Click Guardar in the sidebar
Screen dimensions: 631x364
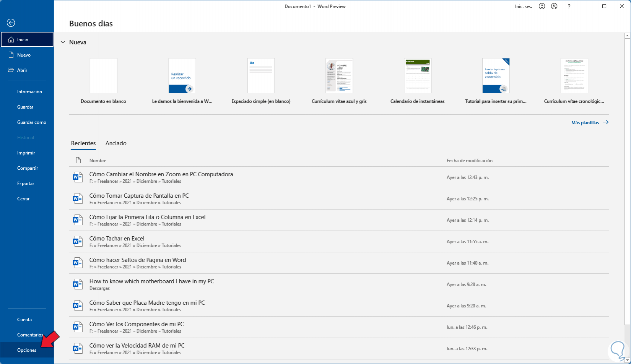[x=27, y=107]
